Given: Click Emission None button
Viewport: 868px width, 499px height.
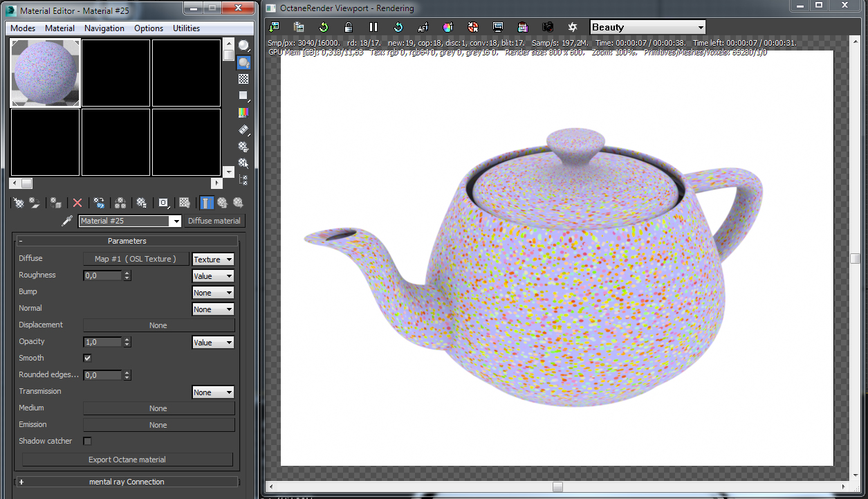Looking at the screenshot, I should (158, 425).
